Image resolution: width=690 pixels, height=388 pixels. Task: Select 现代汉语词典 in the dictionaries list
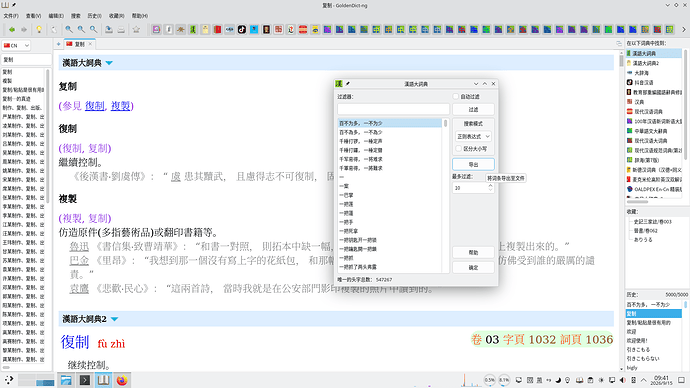click(648, 112)
